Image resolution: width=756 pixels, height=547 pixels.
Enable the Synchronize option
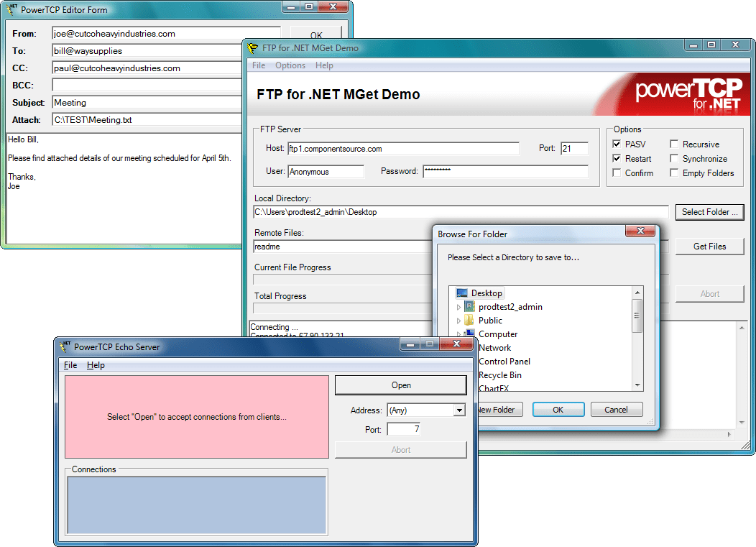click(674, 158)
